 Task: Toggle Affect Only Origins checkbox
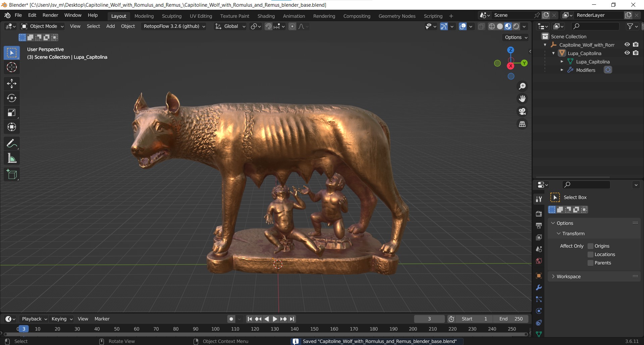(x=591, y=246)
